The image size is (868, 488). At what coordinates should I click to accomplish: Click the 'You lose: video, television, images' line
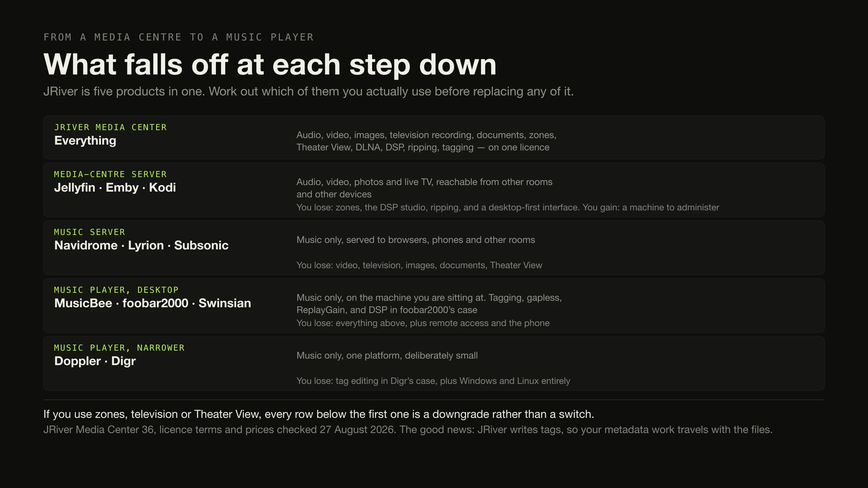click(x=419, y=265)
